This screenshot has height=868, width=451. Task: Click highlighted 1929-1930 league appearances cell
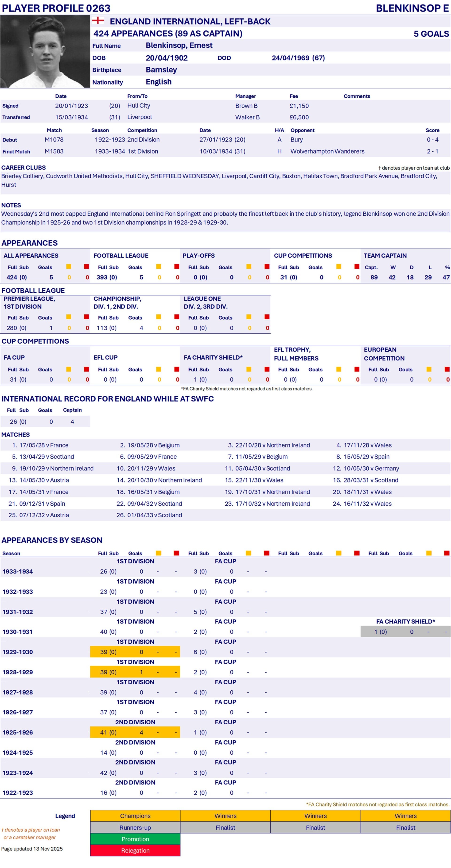[109, 652]
